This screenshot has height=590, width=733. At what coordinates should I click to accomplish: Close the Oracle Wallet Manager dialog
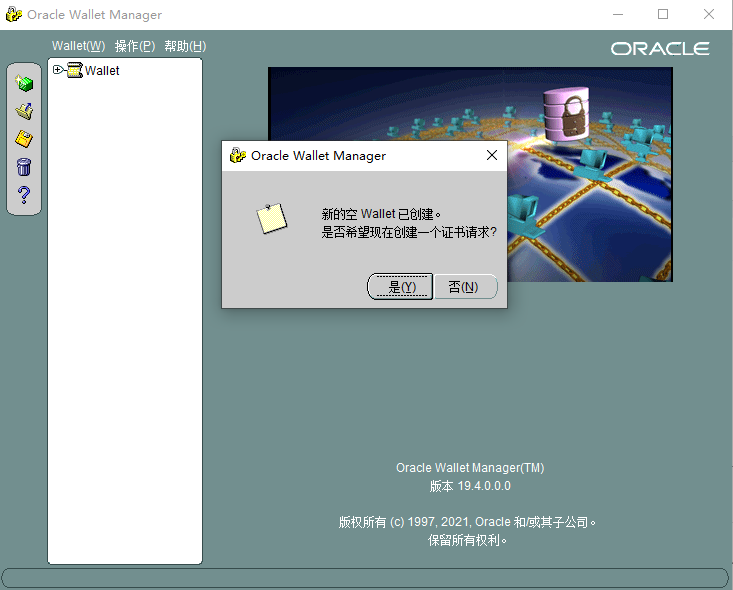point(492,155)
